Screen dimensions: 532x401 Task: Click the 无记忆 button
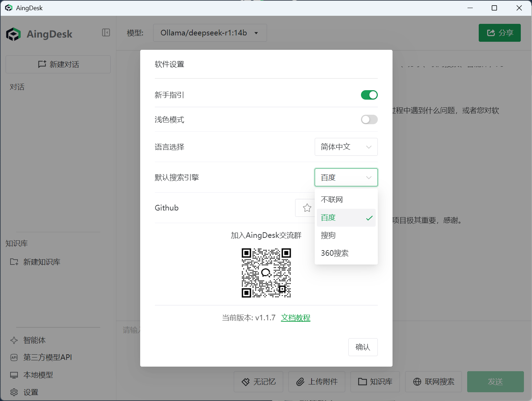[259, 382]
